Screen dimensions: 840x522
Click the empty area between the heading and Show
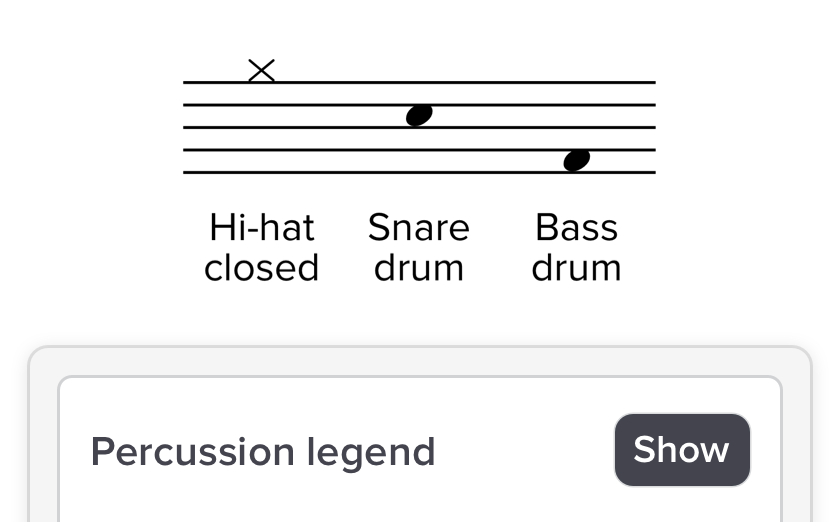coord(525,452)
